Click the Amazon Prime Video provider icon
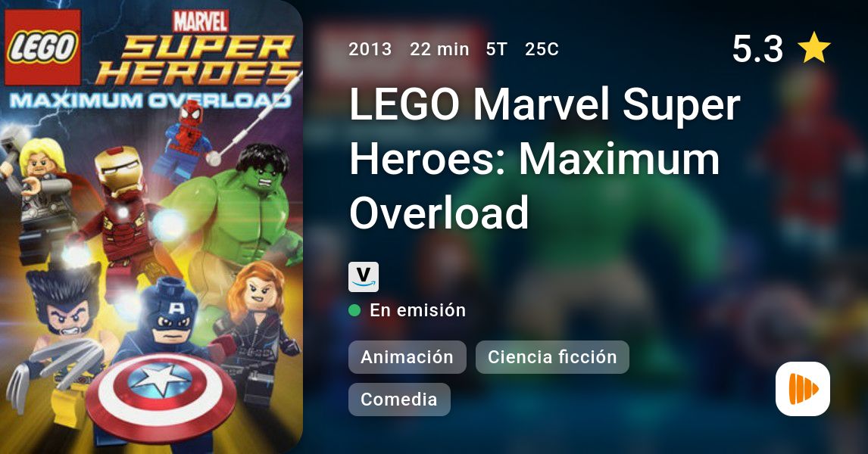 click(363, 277)
